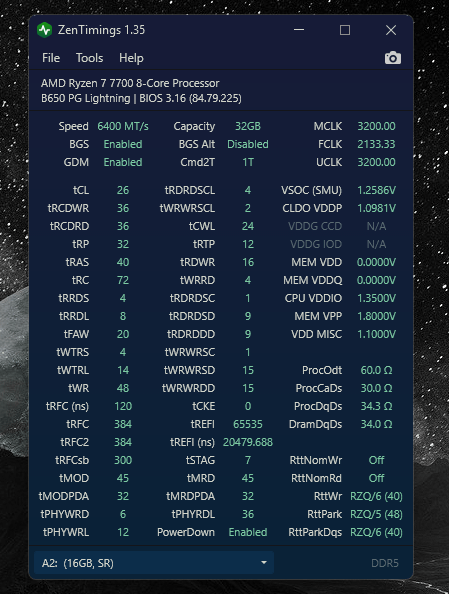Screen dimensions: 449x594
Task: Click the ZenTimings green pulse app icon
Action: (x=45, y=30)
